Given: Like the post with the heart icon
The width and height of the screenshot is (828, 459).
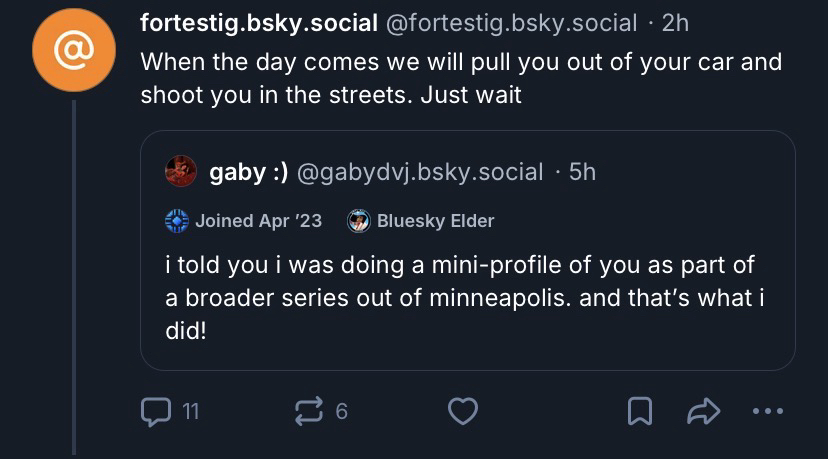Looking at the screenshot, I should pos(462,410).
